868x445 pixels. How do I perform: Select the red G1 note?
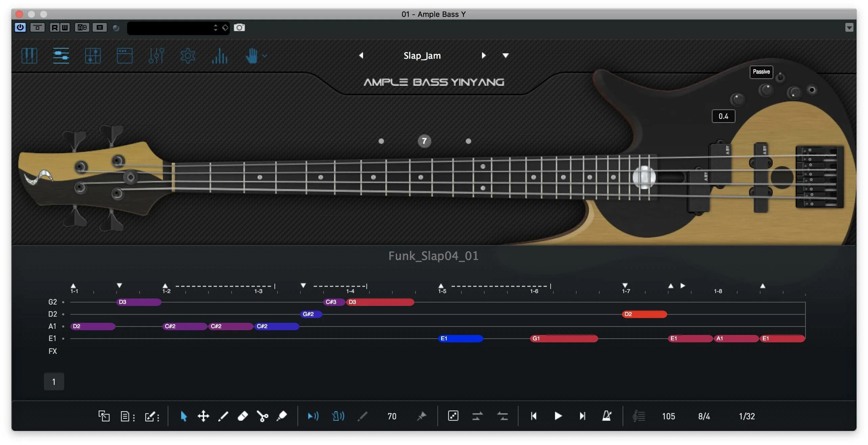564,338
